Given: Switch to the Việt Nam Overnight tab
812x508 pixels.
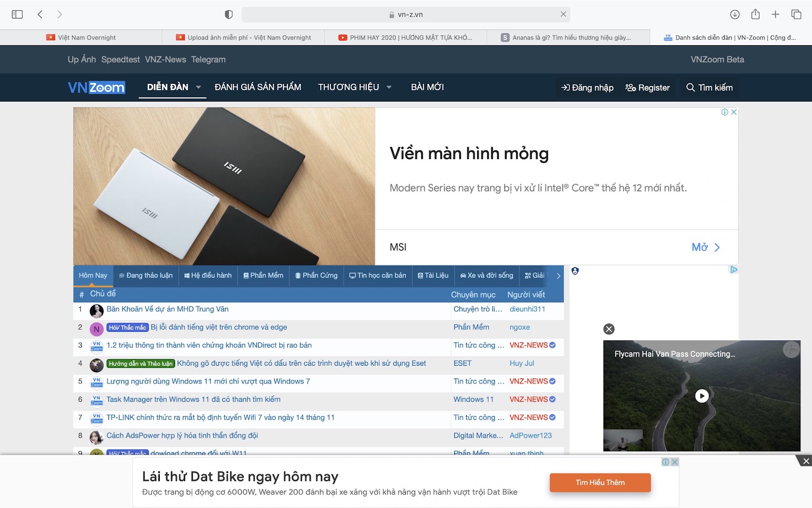Looking at the screenshot, I should (81, 38).
